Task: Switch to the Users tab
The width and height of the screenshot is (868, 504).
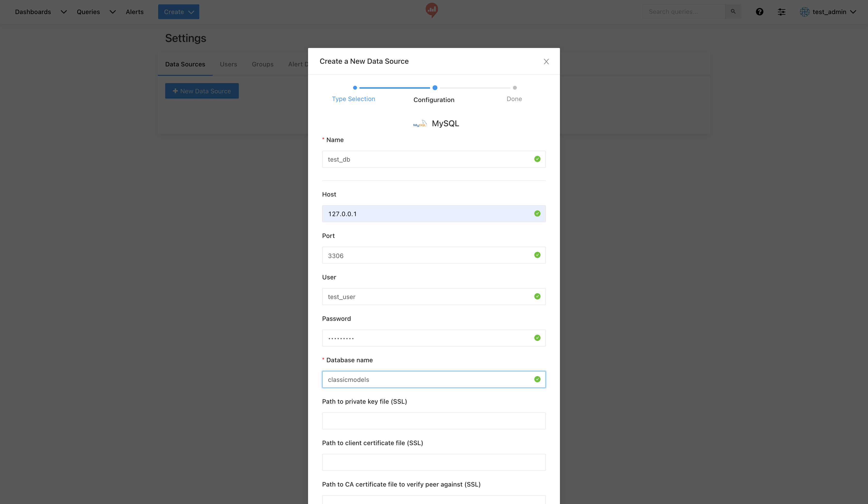Action: [228, 64]
